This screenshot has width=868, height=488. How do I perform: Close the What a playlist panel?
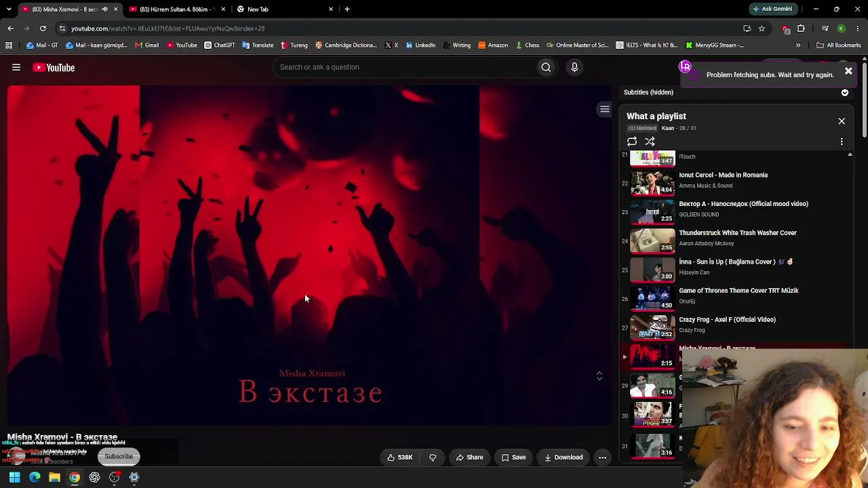coord(842,121)
